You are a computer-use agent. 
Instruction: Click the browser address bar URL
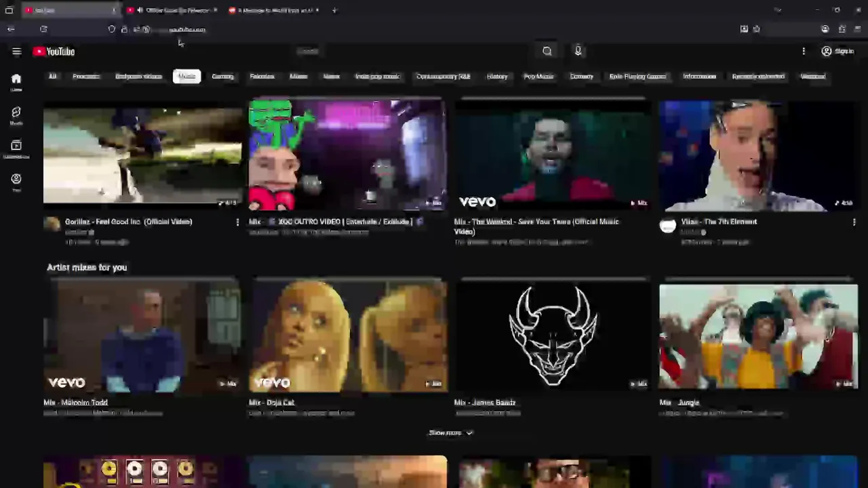click(186, 30)
